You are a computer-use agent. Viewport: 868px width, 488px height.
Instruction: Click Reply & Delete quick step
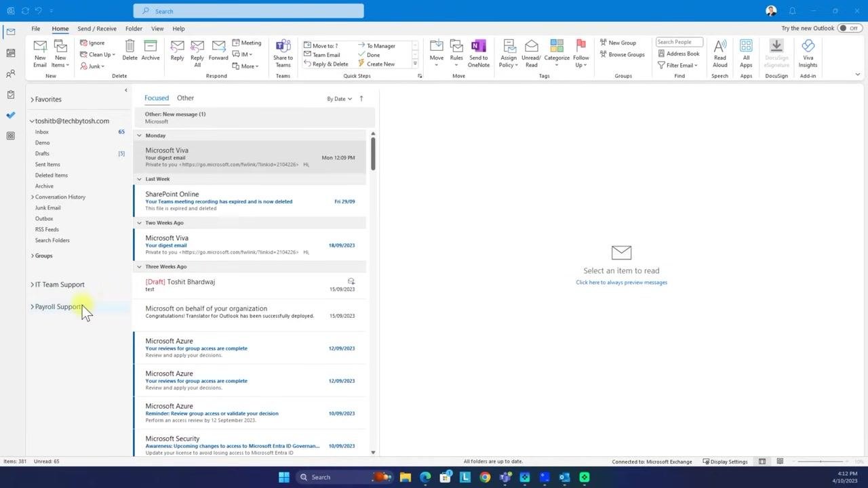click(x=326, y=64)
